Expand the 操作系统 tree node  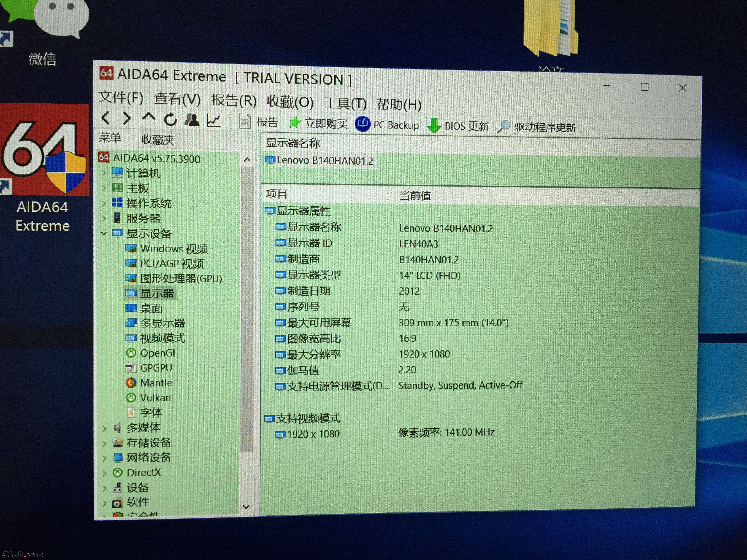tap(104, 203)
